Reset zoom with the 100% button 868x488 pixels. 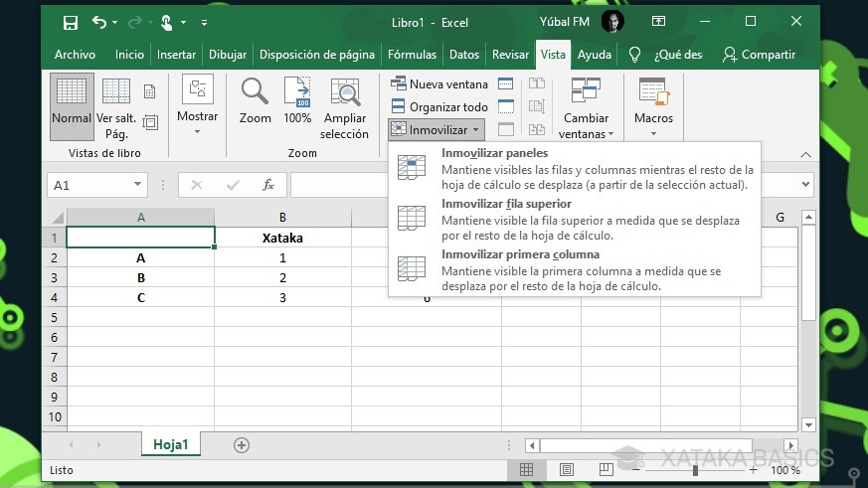pyautogui.click(x=297, y=100)
